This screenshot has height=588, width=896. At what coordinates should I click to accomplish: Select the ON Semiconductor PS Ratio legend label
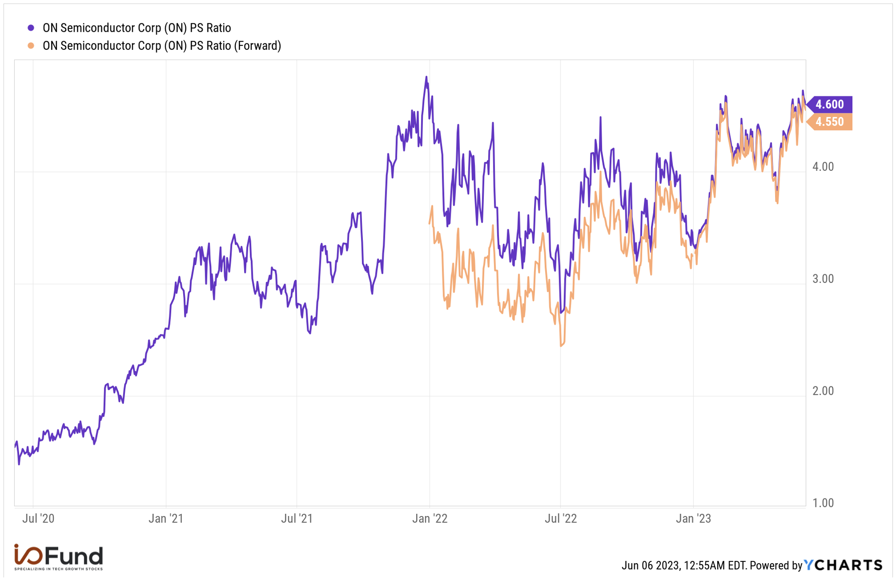[137, 28]
